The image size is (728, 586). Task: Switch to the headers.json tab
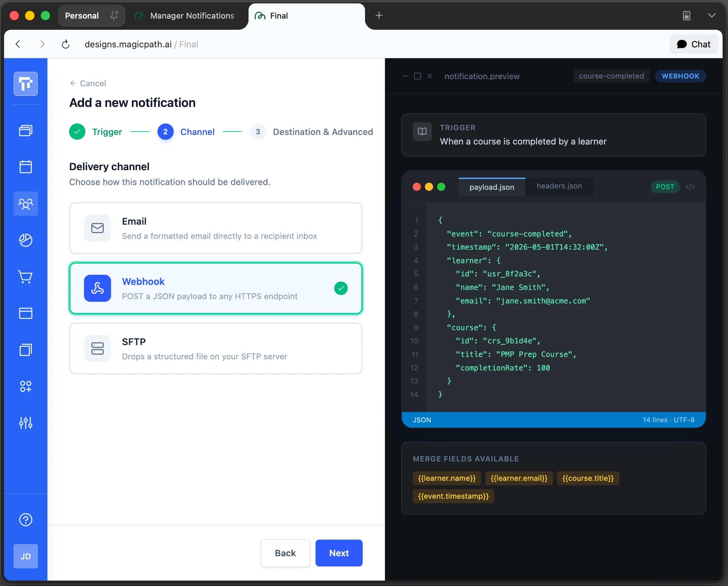(x=559, y=186)
